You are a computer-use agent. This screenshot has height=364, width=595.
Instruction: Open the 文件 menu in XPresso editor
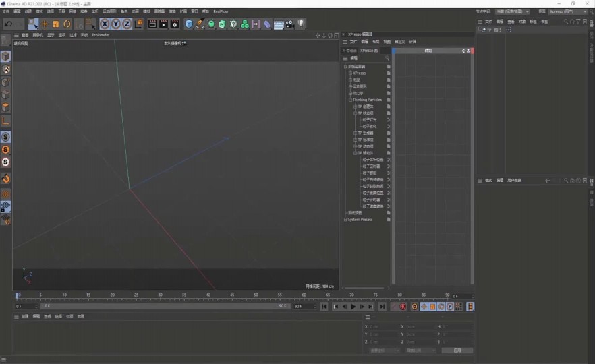coord(353,42)
